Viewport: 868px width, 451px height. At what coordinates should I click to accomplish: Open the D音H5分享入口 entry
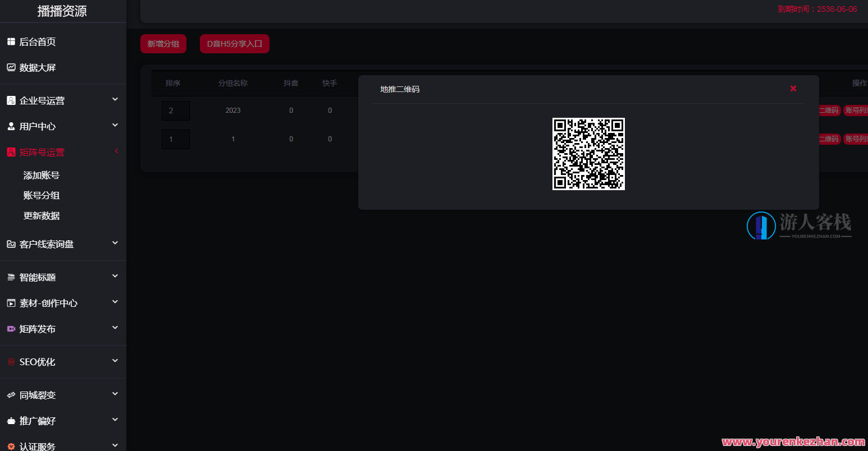coord(234,43)
